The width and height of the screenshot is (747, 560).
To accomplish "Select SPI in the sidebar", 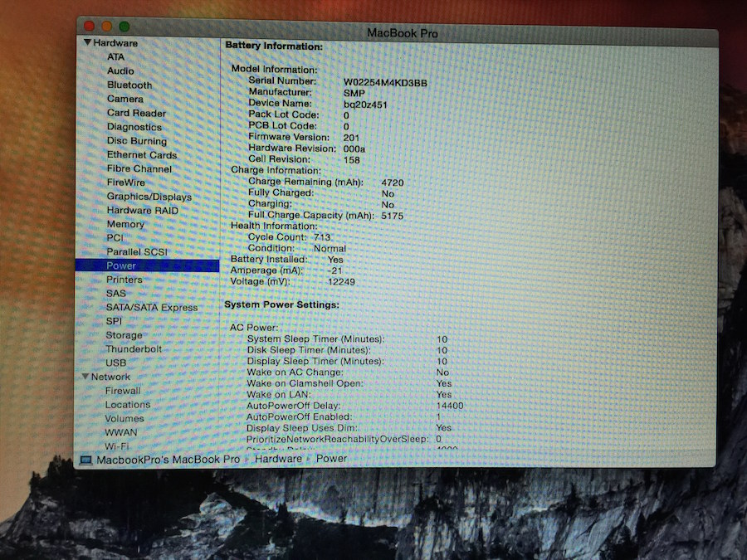I will [x=114, y=321].
